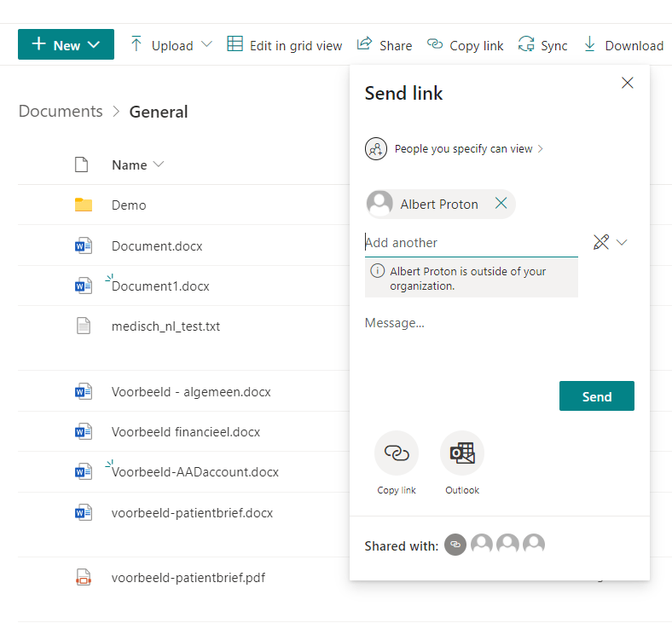Close the Send link dialog
672x629 pixels.
coord(628,83)
